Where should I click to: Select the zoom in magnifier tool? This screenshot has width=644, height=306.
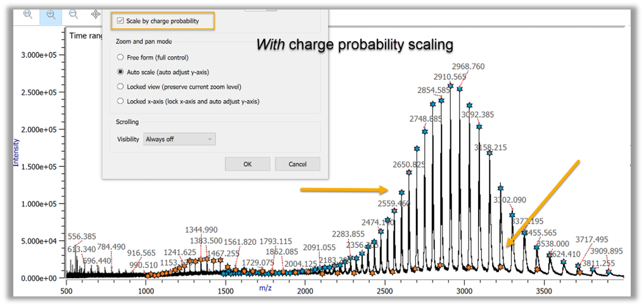pyautogui.click(x=51, y=15)
